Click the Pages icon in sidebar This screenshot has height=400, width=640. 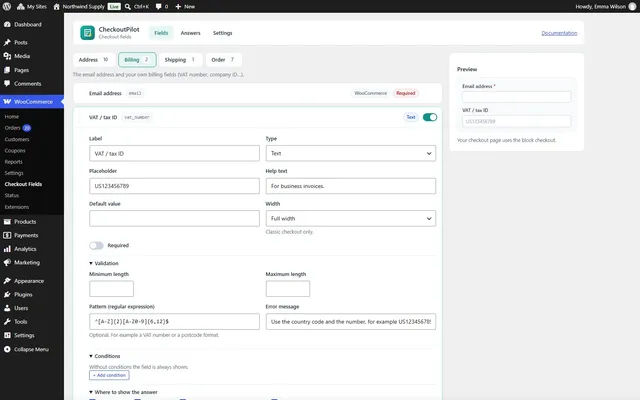point(7,70)
